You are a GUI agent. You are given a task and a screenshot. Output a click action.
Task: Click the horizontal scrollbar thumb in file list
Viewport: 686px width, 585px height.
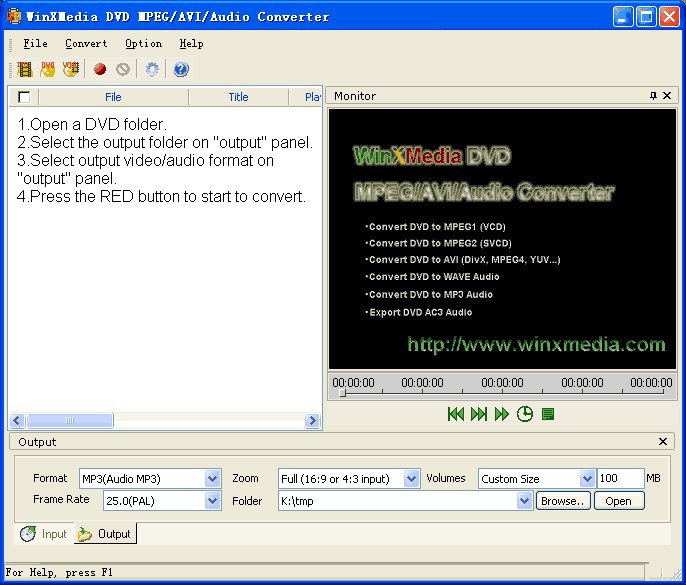pos(70,420)
